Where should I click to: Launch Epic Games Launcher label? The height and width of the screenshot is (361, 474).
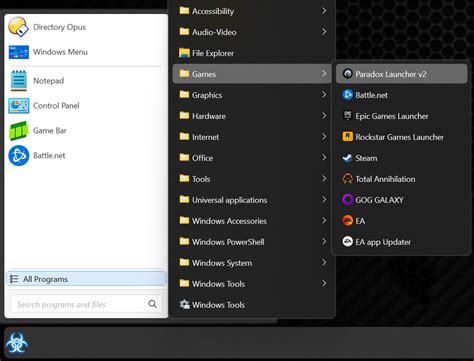point(392,116)
